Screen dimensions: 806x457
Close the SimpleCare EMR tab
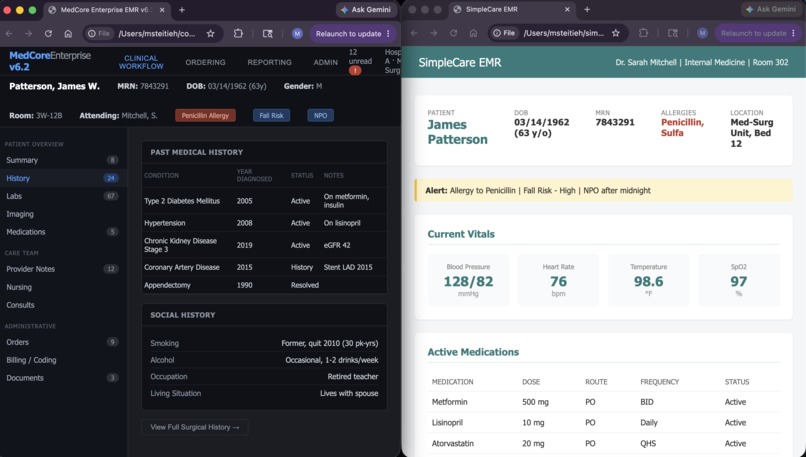(567, 9)
